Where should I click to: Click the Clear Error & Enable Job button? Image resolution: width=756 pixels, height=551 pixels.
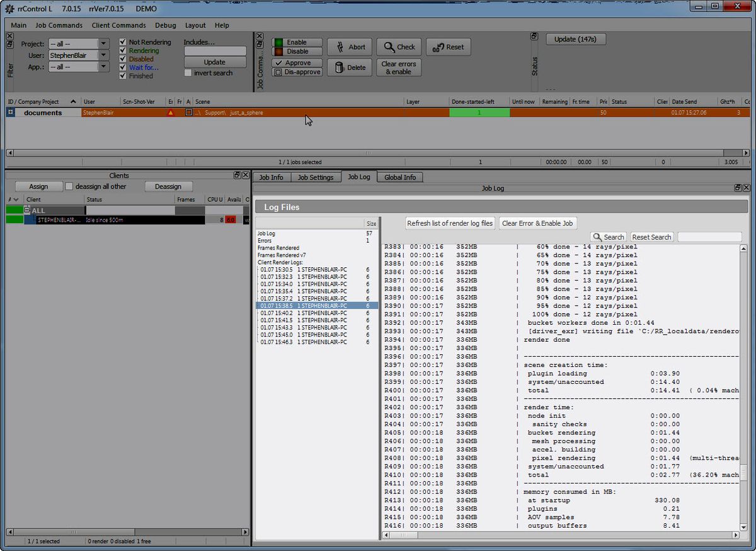pos(537,223)
